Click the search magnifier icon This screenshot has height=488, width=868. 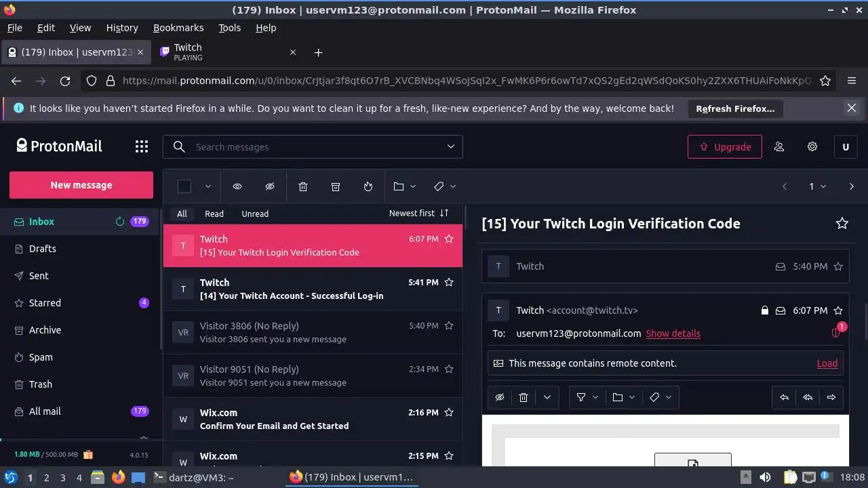179,146
